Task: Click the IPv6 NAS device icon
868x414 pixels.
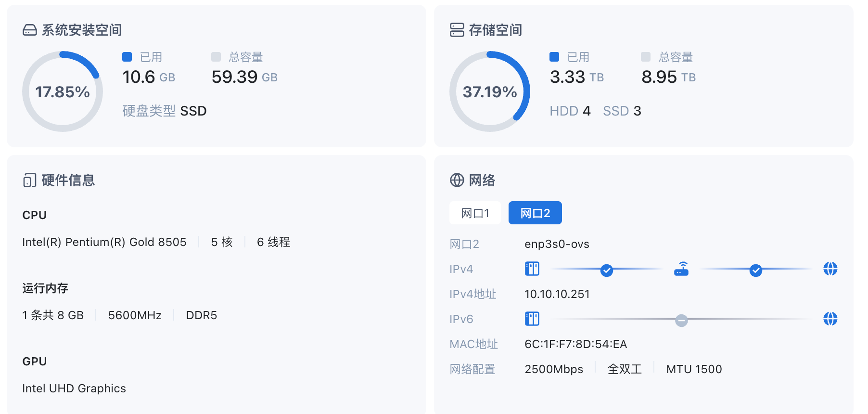Action: (532, 319)
